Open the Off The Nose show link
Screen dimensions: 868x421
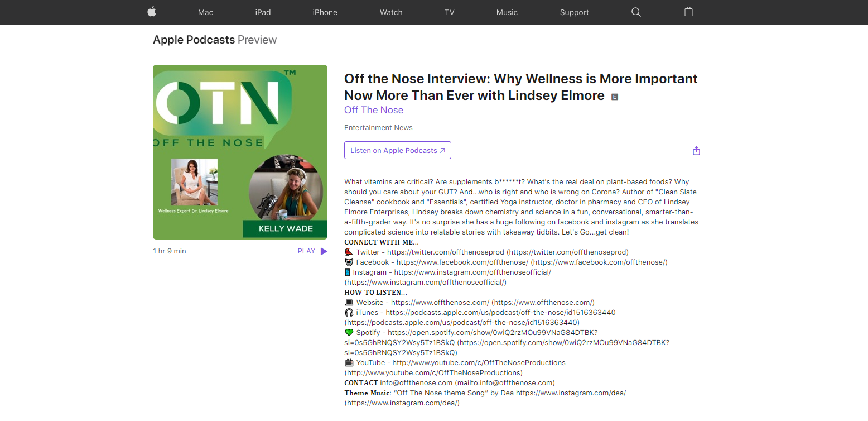tap(374, 110)
